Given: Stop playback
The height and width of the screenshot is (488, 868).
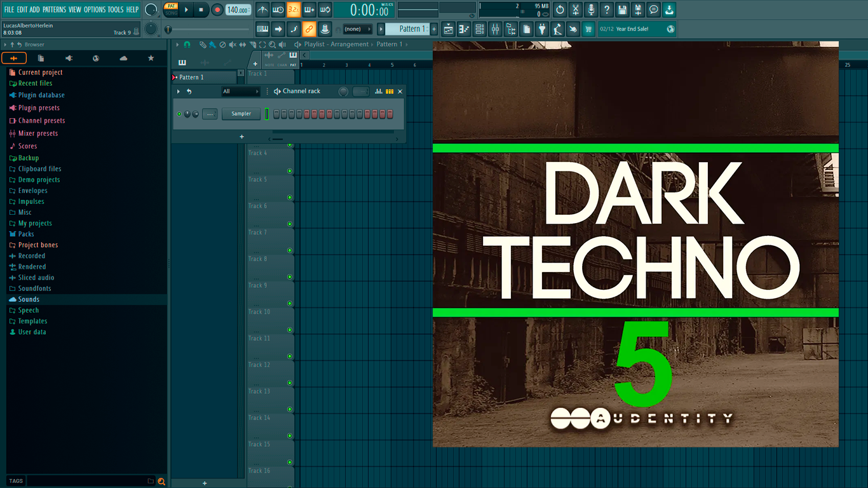Looking at the screenshot, I should pyautogui.click(x=201, y=10).
